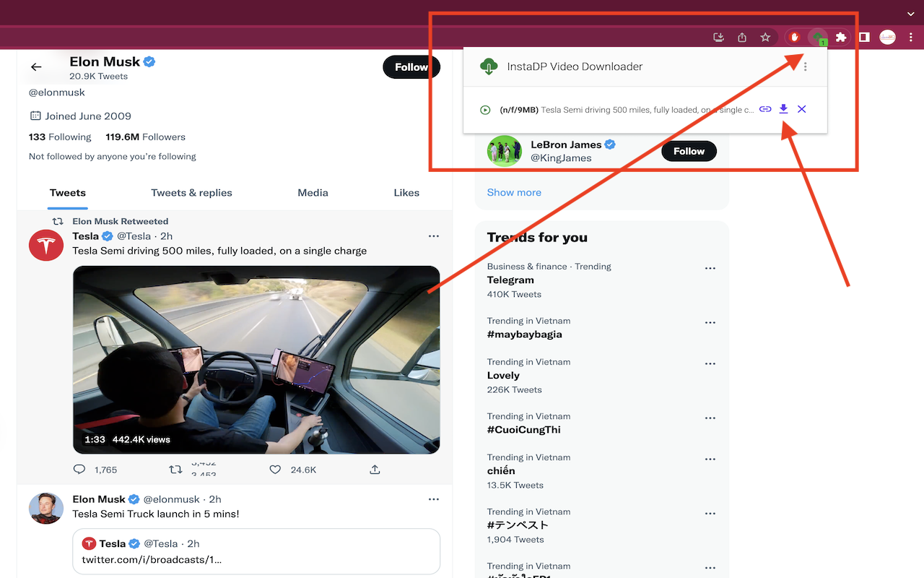Click the Tesla name on the retweeted tweet
Image resolution: width=924 pixels, height=578 pixels.
coord(85,236)
